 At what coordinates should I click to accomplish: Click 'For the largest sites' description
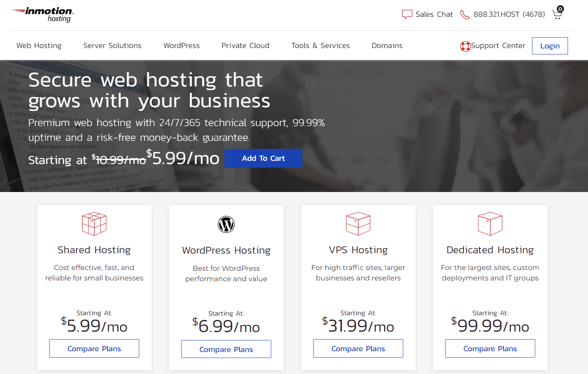point(490,273)
